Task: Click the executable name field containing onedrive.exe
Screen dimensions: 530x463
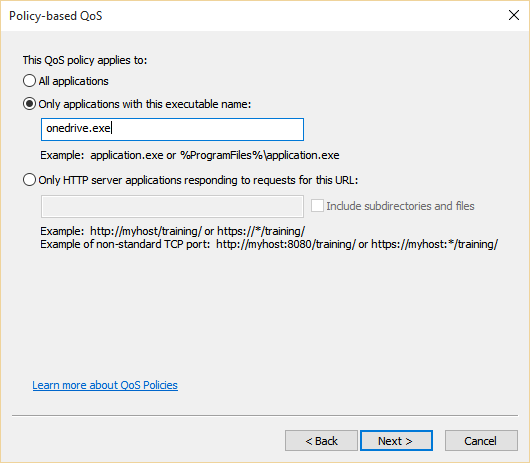Action: tap(172, 129)
